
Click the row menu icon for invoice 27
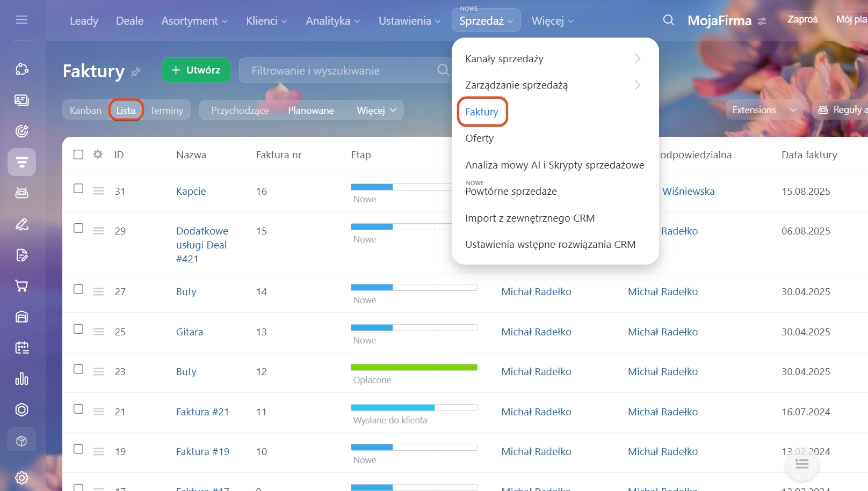tap(98, 292)
